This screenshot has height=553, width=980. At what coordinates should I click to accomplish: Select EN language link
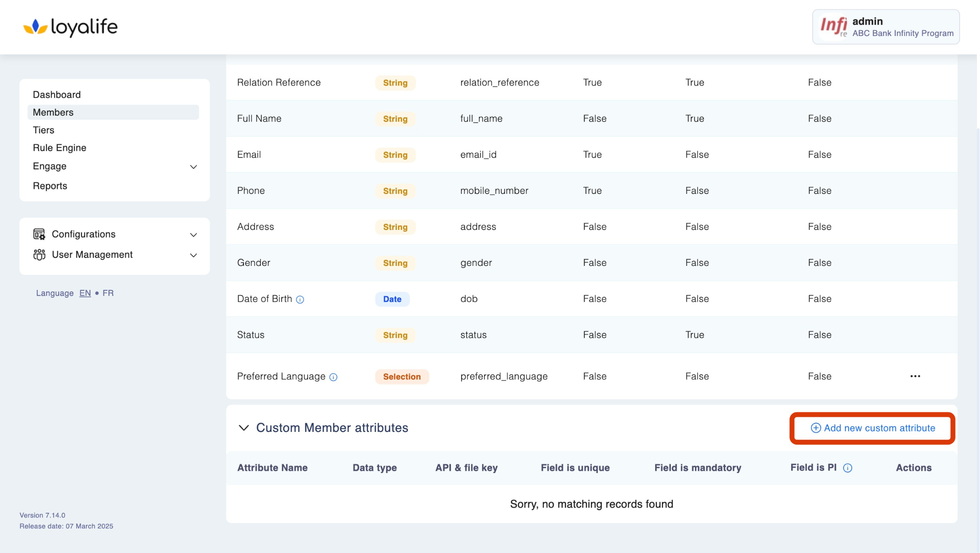[x=85, y=293]
